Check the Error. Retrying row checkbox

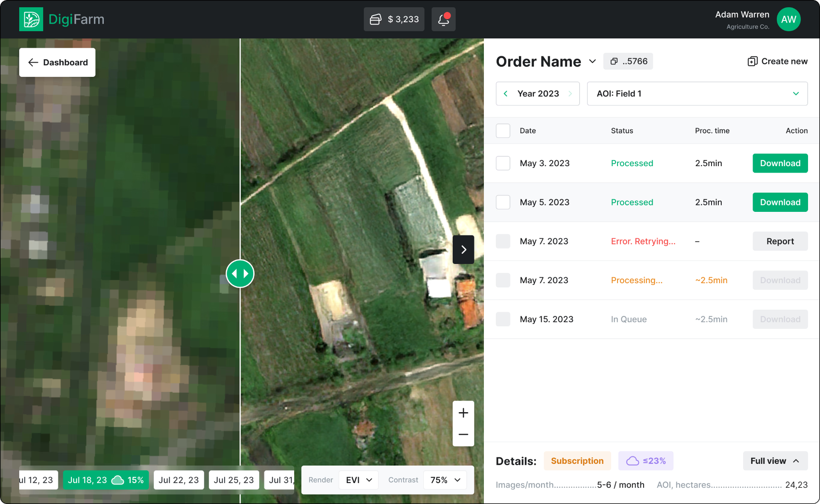point(503,241)
